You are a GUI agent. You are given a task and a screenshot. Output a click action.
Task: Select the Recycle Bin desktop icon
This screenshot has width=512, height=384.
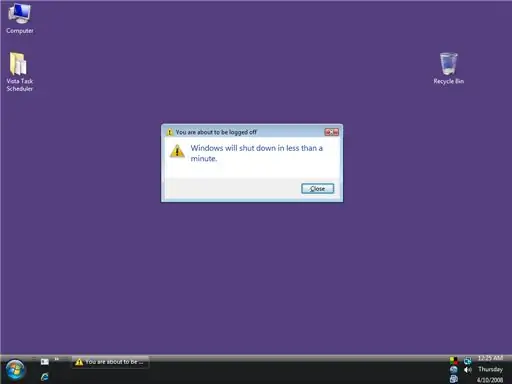[x=448, y=68]
